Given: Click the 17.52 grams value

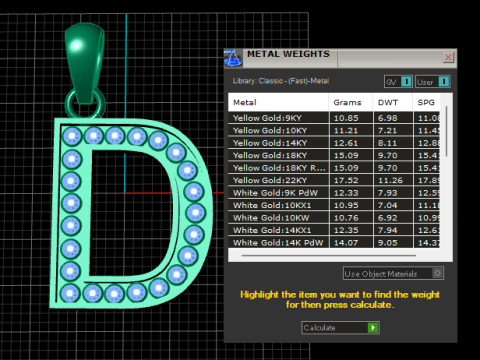Looking at the screenshot, I should coord(346,180).
